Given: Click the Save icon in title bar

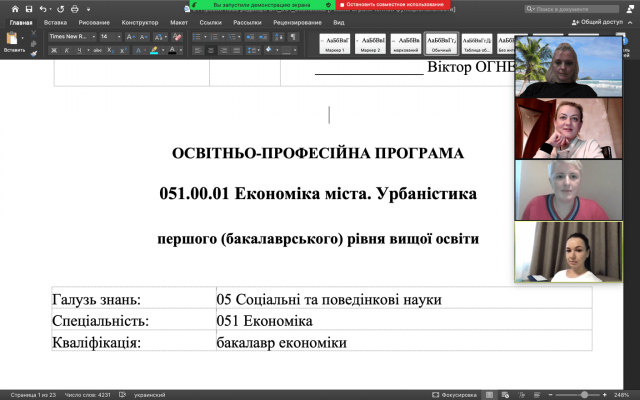Looking at the screenshot, I should pyautogui.click(x=27, y=8).
